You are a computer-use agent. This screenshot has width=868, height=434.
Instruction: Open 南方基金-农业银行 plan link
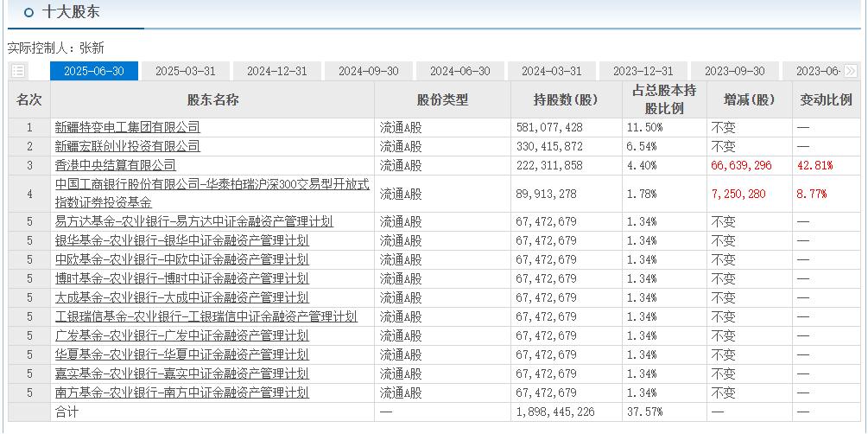(181, 393)
